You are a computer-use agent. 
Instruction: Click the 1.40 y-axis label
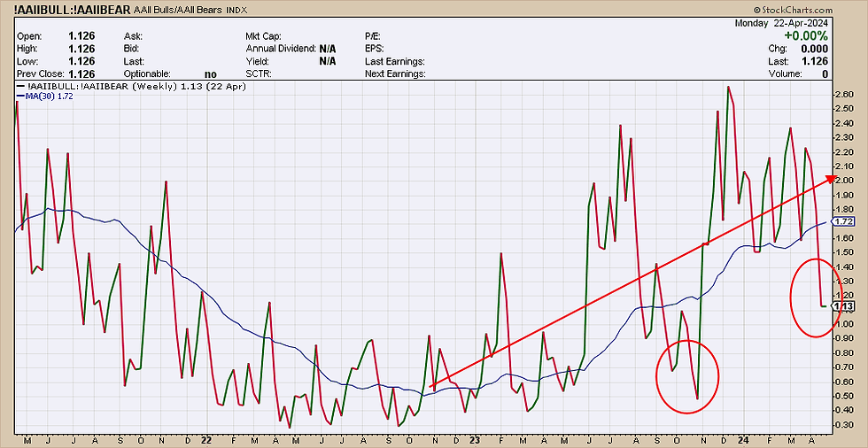(844, 266)
